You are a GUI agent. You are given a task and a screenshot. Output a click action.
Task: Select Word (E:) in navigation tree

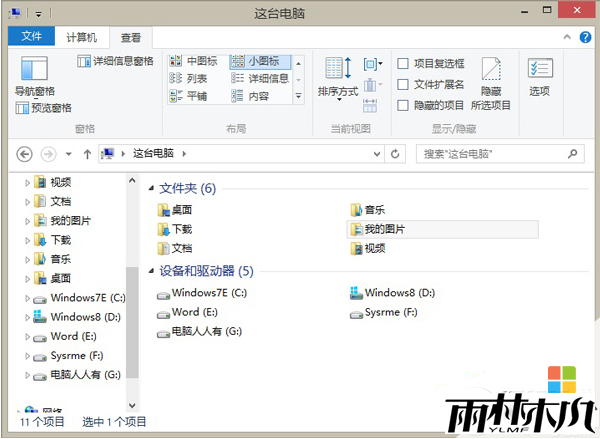point(65,336)
